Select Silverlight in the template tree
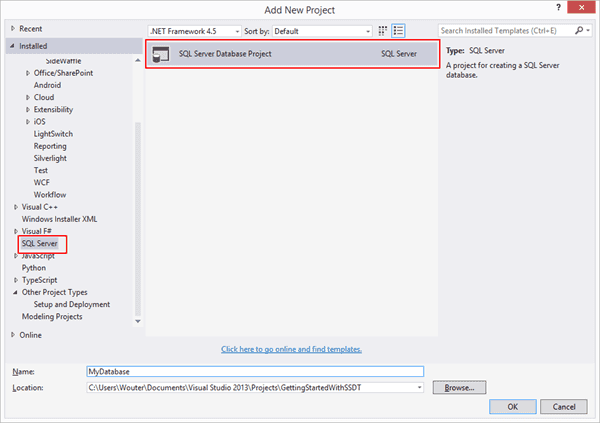 click(x=50, y=158)
